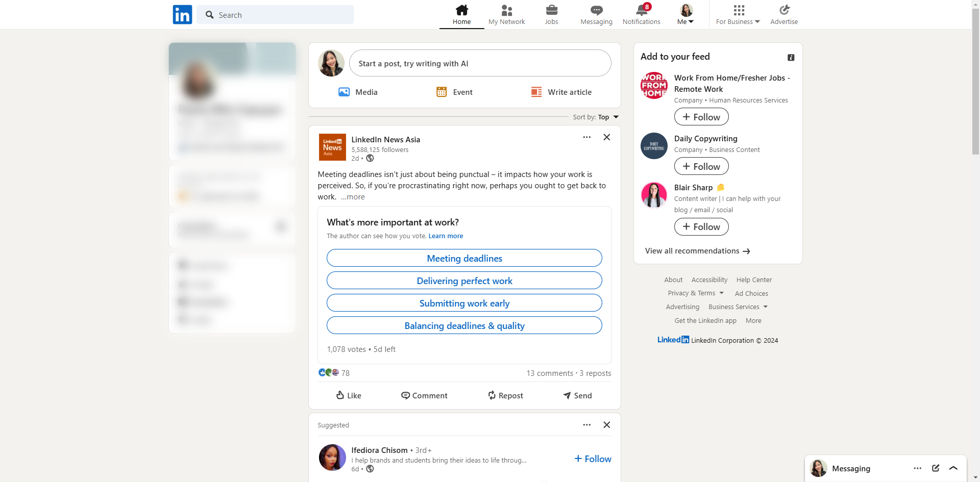
Task: Open Work From Home company logo
Action: click(x=654, y=86)
